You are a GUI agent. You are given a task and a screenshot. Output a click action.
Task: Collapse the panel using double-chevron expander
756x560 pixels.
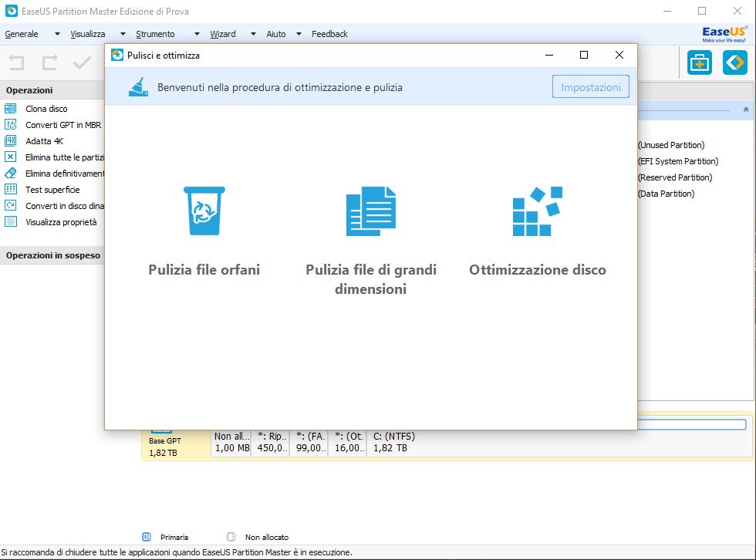[x=746, y=110]
